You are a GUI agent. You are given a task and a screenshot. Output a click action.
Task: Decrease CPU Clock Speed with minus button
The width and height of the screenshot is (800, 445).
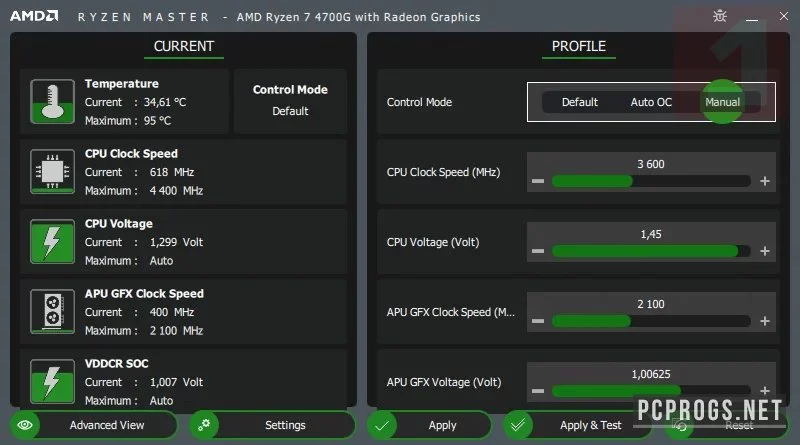pyautogui.click(x=538, y=181)
